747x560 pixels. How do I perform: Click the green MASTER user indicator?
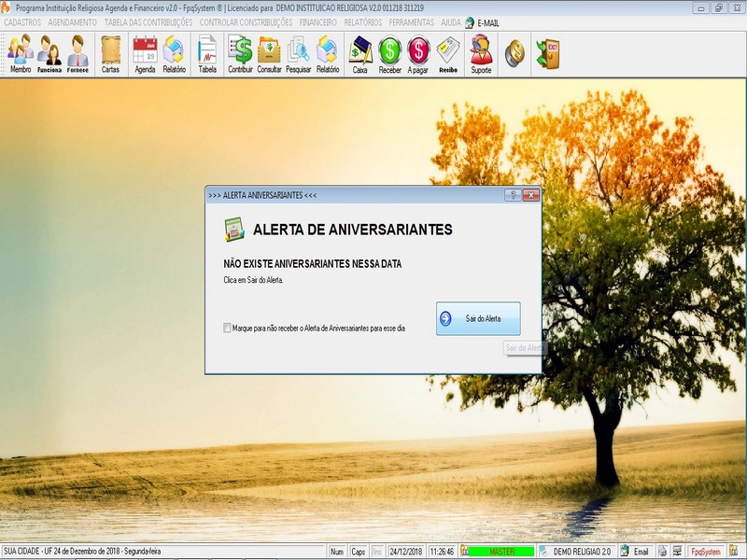[x=501, y=552]
